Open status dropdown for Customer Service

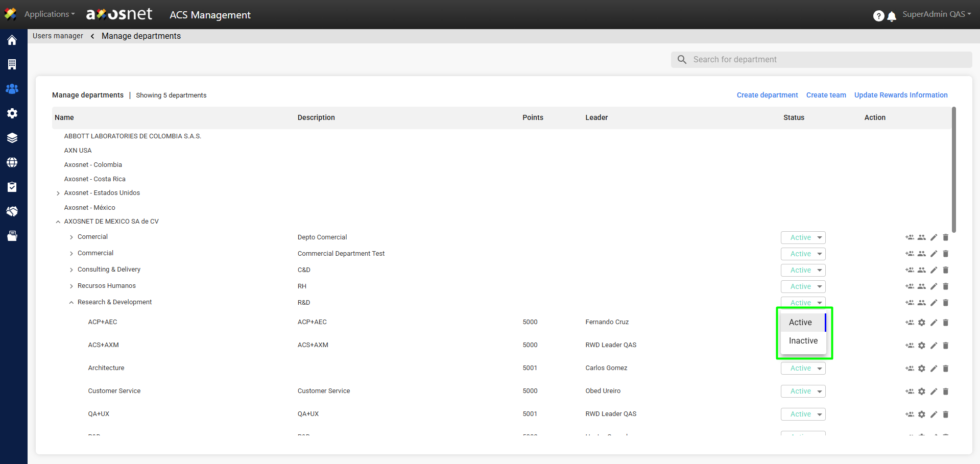click(803, 391)
